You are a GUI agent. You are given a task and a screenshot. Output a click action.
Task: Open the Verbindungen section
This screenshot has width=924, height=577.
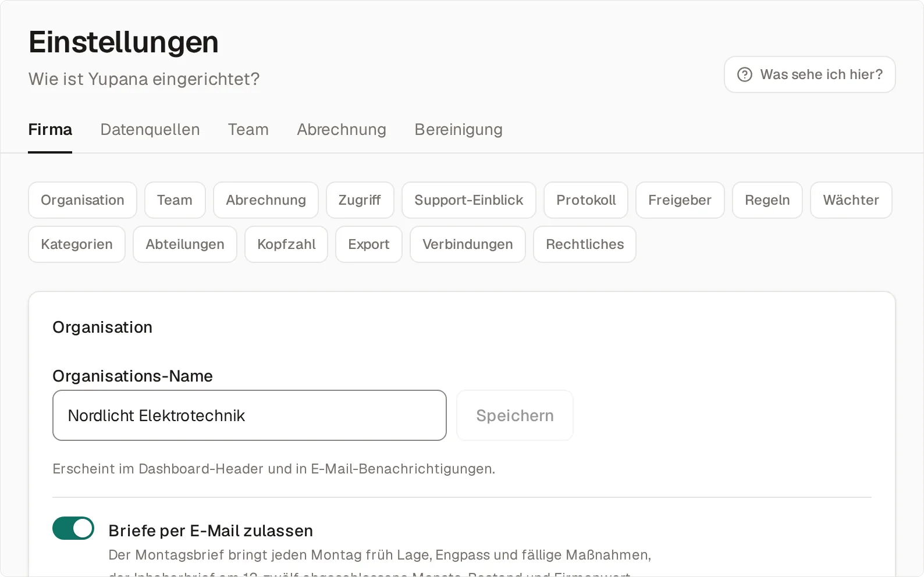point(468,244)
